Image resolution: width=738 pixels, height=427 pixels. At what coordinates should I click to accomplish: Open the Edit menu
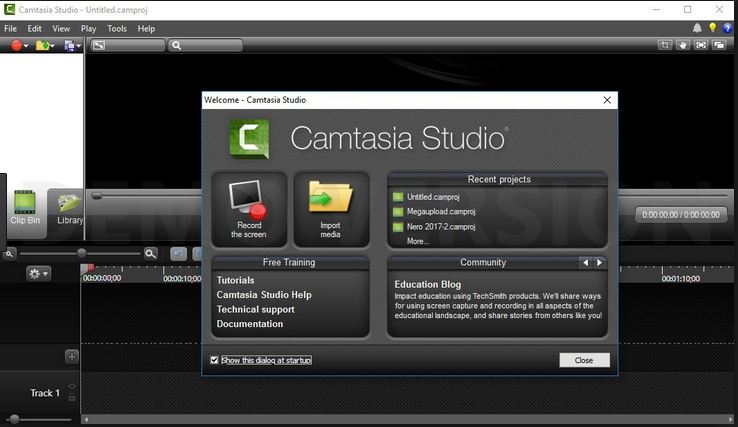pyautogui.click(x=34, y=29)
